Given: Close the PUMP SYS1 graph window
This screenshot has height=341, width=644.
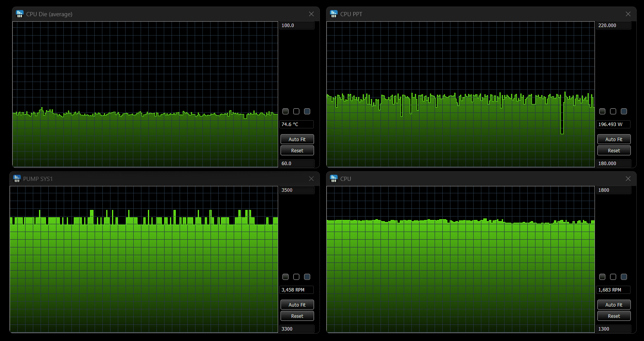Looking at the screenshot, I should [311, 179].
